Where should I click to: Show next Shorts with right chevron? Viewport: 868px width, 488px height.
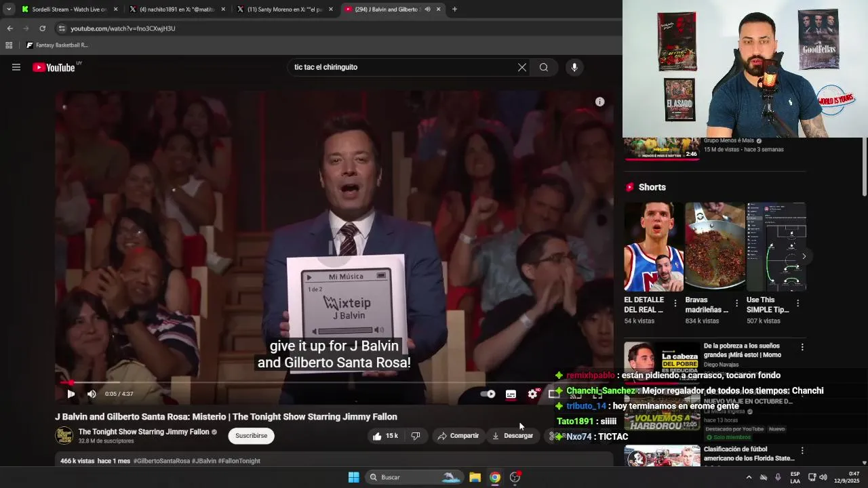(x=804, y=256)
